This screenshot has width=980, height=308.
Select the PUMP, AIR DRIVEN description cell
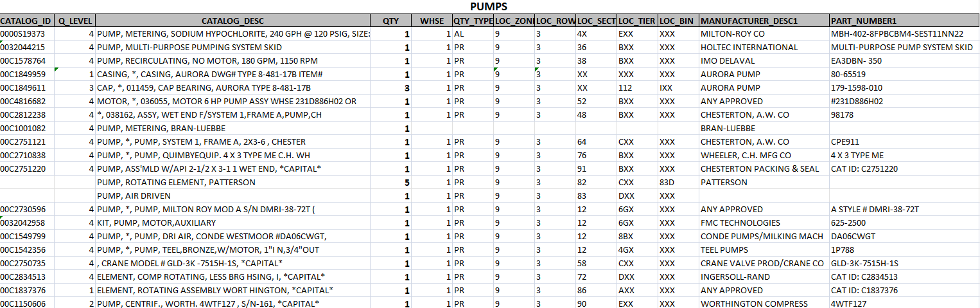[x=134, y=195]
